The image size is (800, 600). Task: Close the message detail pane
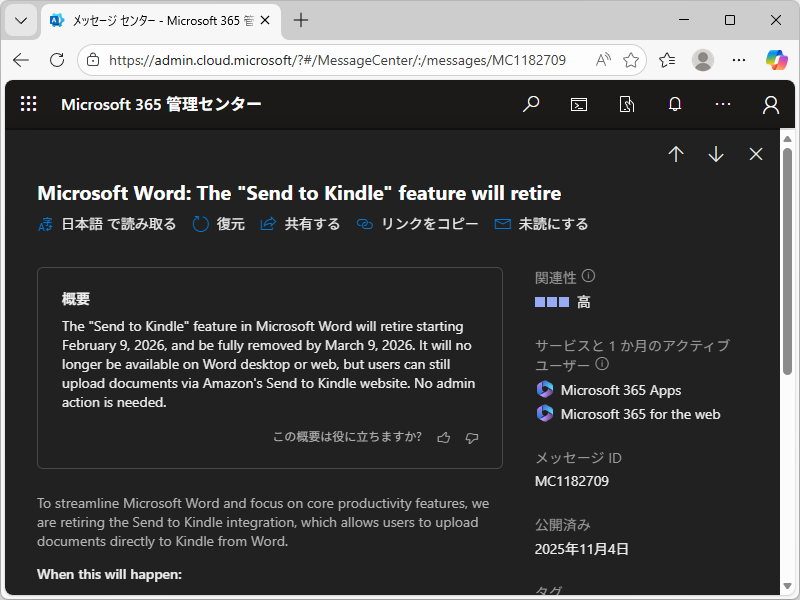tap(756, 154)
